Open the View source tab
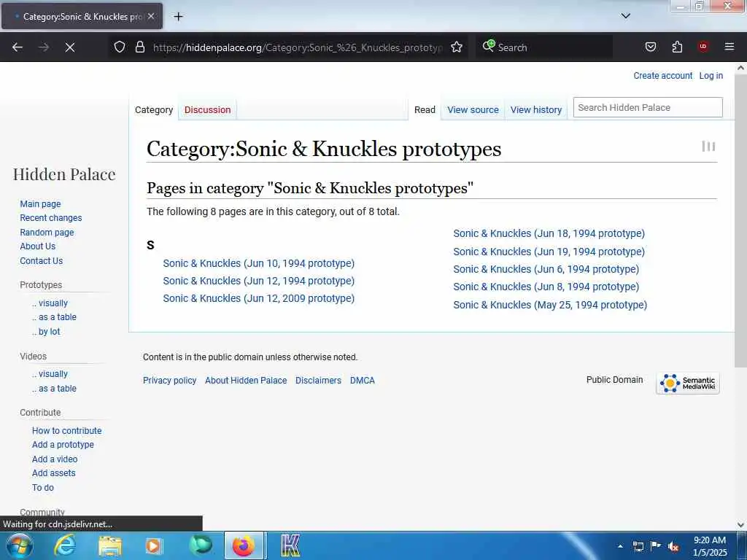 pos(473,109)
